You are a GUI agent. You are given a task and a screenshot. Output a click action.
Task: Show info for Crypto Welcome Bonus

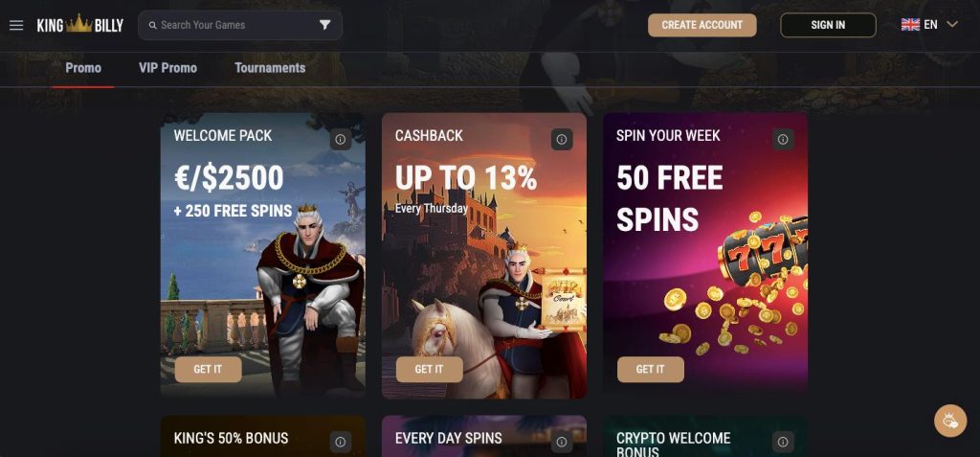783,442
